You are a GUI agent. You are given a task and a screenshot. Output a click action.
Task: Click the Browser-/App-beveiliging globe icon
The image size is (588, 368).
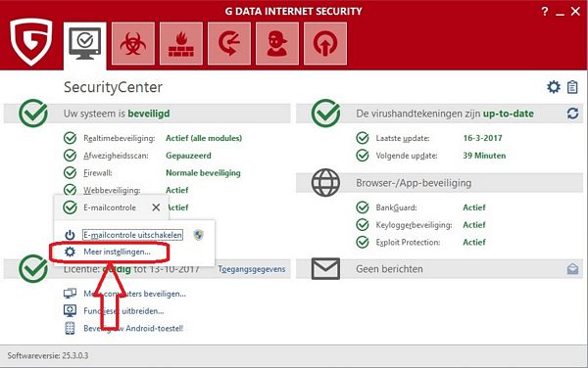pyautogui.click(x=325, y=182)
